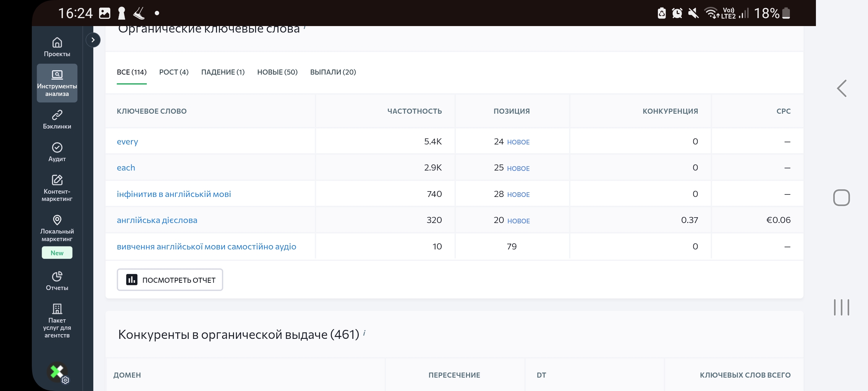Image resolution: width=868 pixels, height=391 pixels.
Task: Switch to ПАДЕНИЕ (1) tab
Action: (x=223, y=72)
